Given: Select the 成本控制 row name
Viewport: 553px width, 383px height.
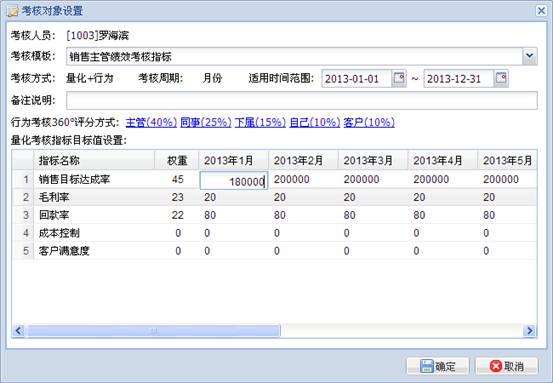Looking at the screenshot, I should coord(59,233).
